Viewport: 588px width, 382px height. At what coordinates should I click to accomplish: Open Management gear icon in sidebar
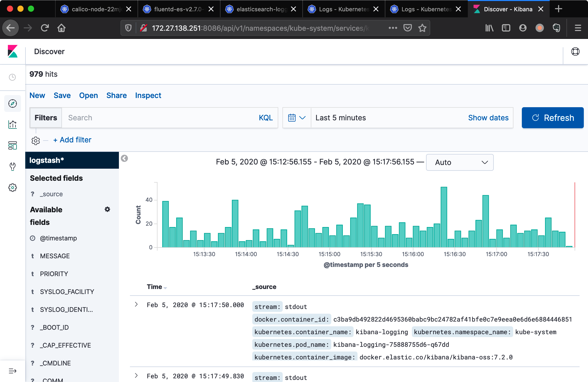[x=13, y=187]
